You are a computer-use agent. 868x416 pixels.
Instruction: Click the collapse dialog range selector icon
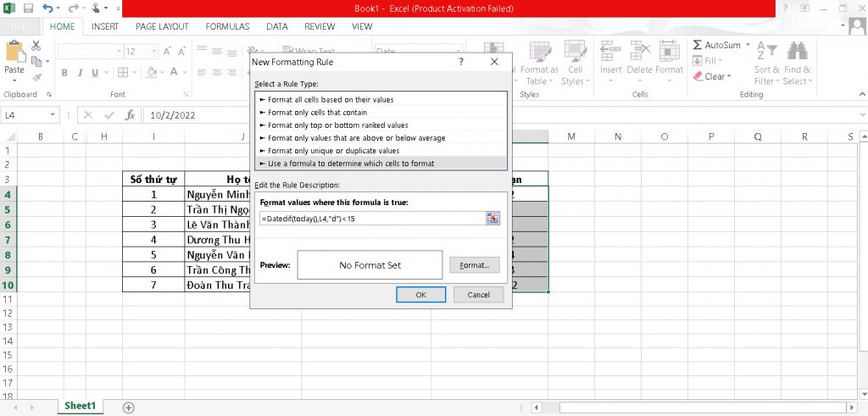point(492,219)
